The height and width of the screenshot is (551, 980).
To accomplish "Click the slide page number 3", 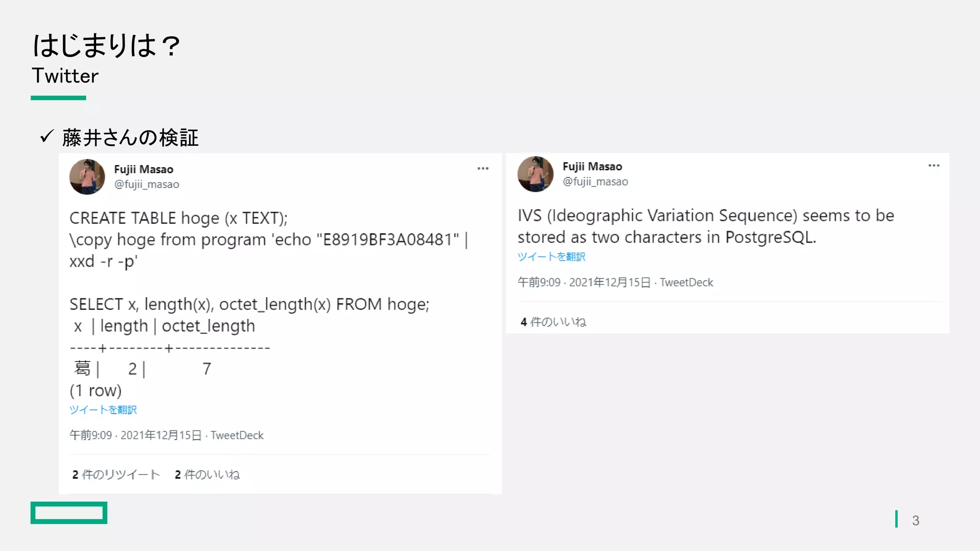I will [915, 520].
